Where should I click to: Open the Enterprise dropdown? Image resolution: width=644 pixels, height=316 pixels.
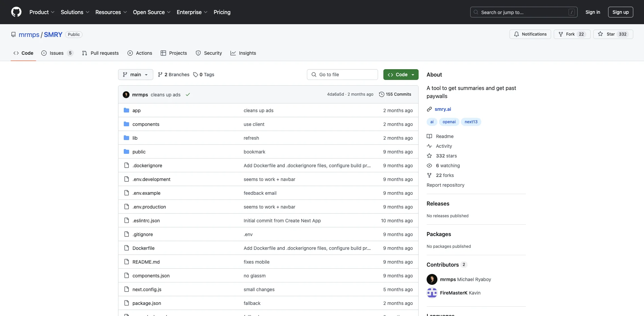192,12
